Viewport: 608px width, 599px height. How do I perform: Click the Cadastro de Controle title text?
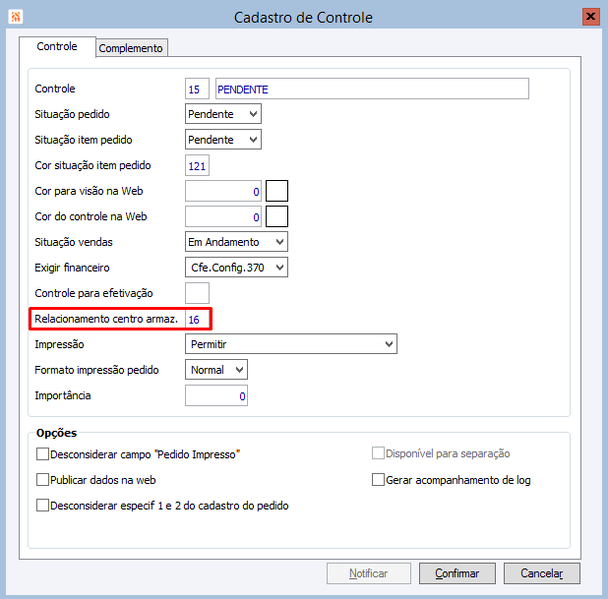pyautogui.click(x=303, y=18)
